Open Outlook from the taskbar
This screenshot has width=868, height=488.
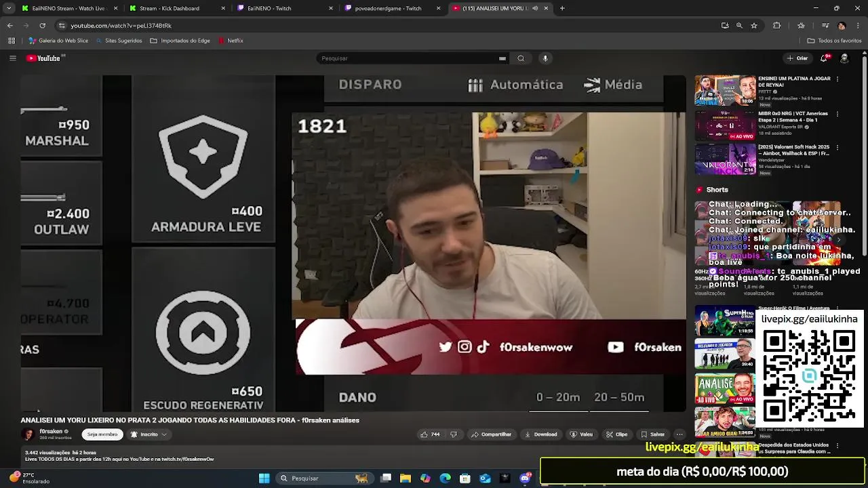point(485,479)
